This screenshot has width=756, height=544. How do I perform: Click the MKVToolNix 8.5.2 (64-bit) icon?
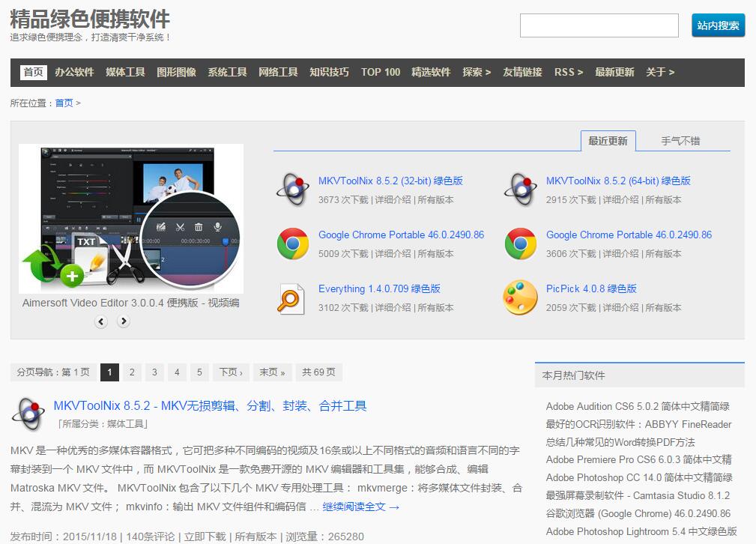(x=519, y=189)
